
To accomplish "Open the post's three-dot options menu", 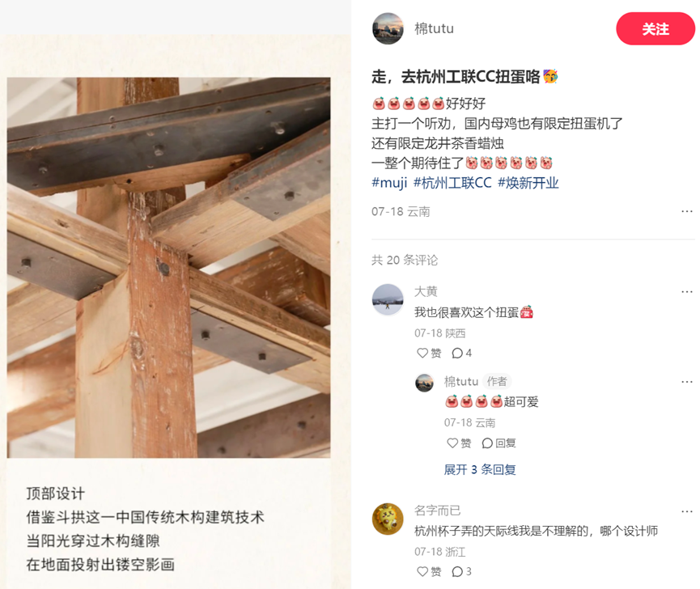I will click(686, 211).
